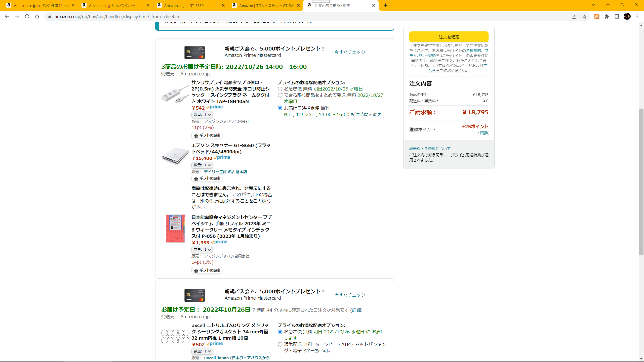Open the profile avatar icon
Screen dimensions: 644x362
627,17
